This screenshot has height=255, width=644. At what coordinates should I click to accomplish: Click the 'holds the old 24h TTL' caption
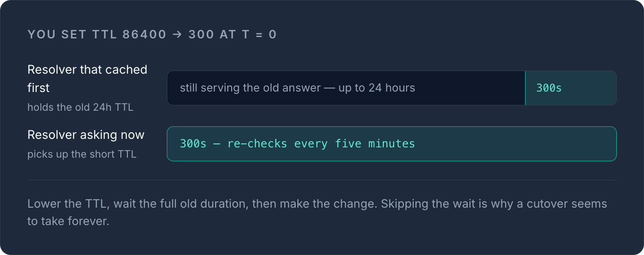pyautogui.click(x=80, y=107)
